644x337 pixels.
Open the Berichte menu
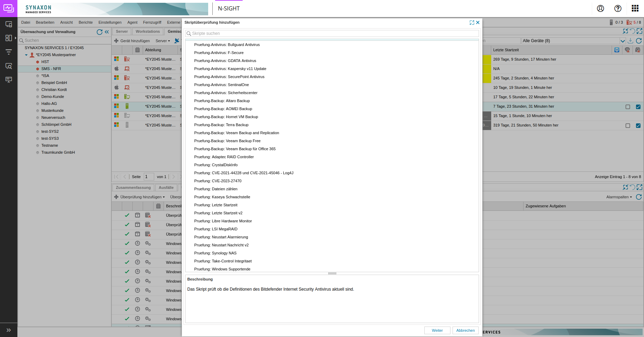tap(86, 22)
